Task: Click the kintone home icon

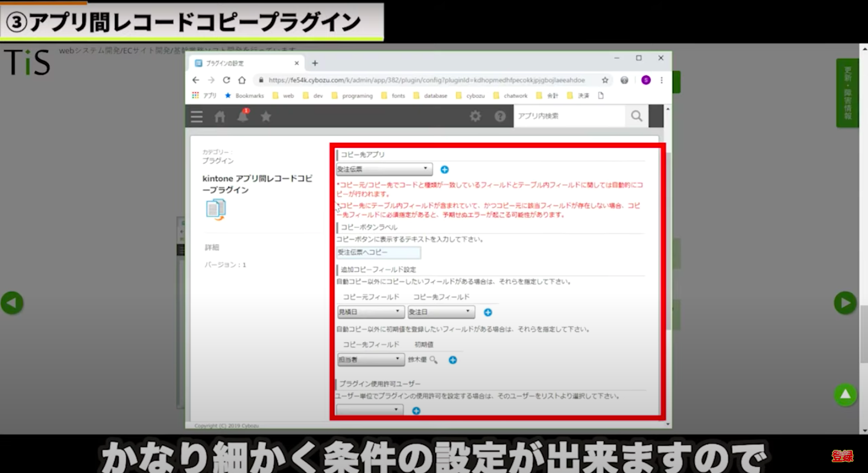Action: tap(220, 116)
